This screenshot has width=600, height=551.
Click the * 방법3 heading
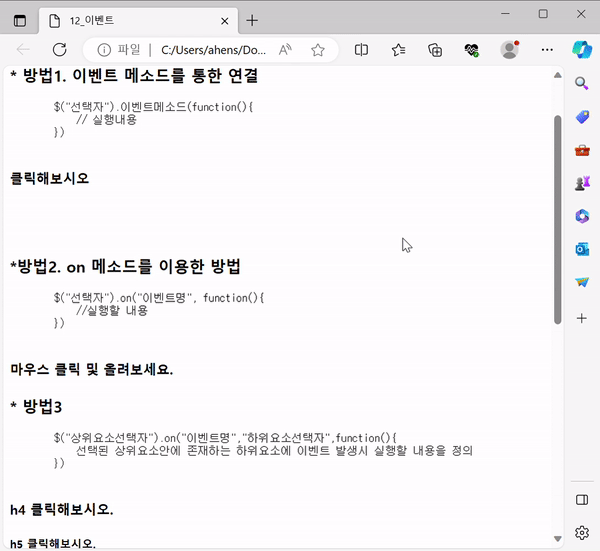coord(36,406)
